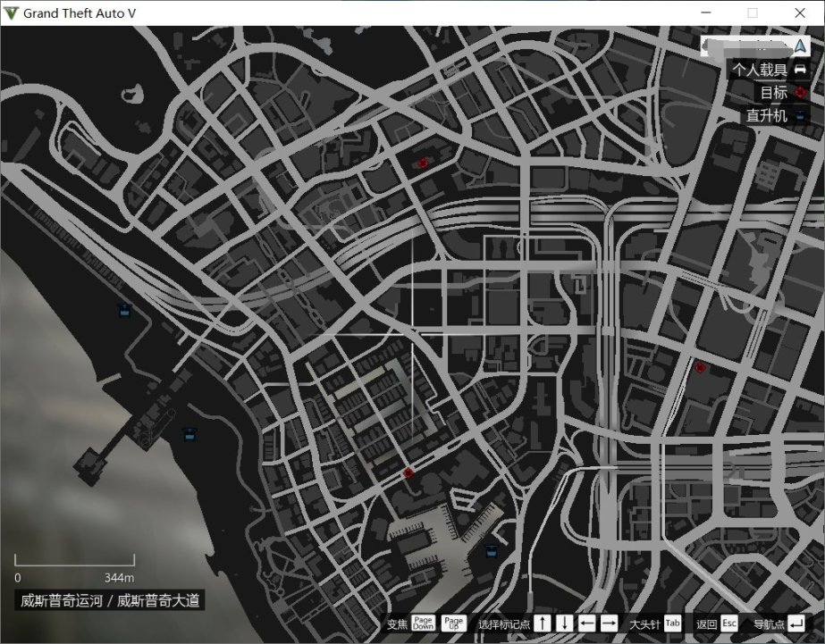
Task: Click the 344m scale bar label
Action: pos(119,578)
